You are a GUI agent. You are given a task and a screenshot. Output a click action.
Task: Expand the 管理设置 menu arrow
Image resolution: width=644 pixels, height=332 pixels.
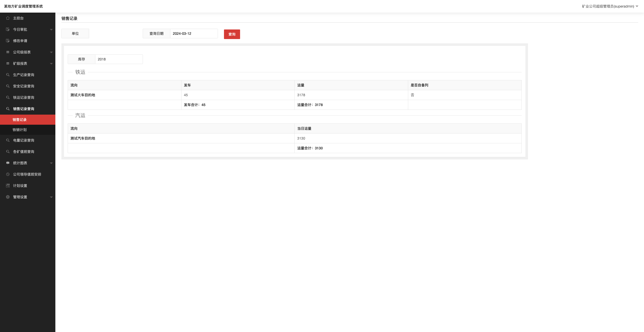(x=51, y=197)
